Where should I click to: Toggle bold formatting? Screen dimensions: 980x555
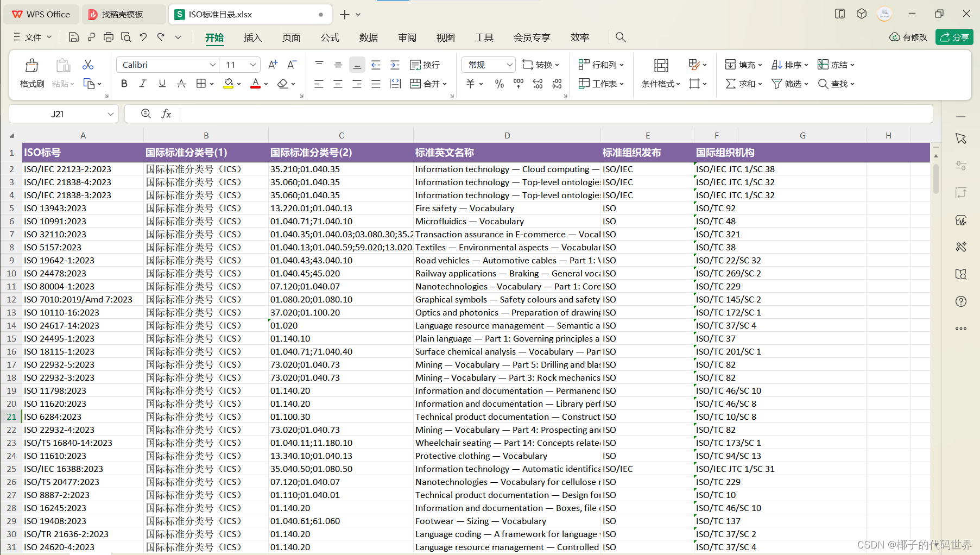124,84
